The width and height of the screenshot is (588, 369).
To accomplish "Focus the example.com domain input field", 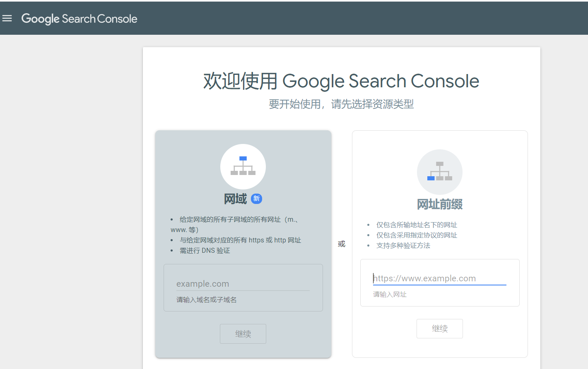I will (x=243, y=284).
